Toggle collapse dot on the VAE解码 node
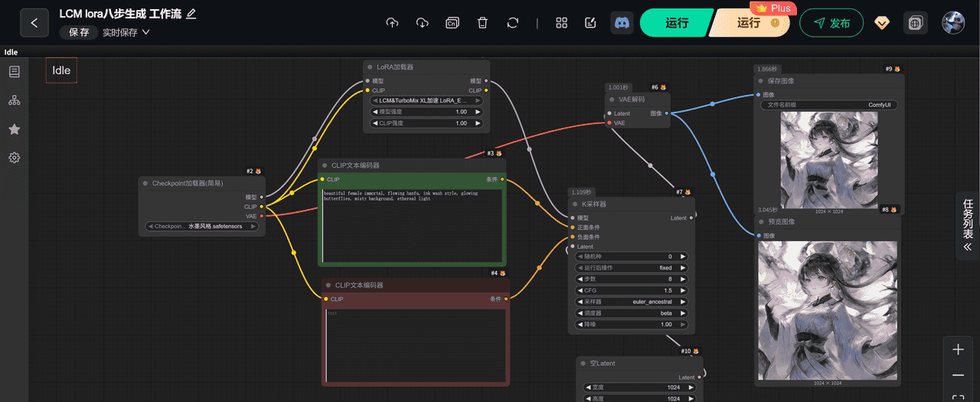 click(x=612, y=100)
